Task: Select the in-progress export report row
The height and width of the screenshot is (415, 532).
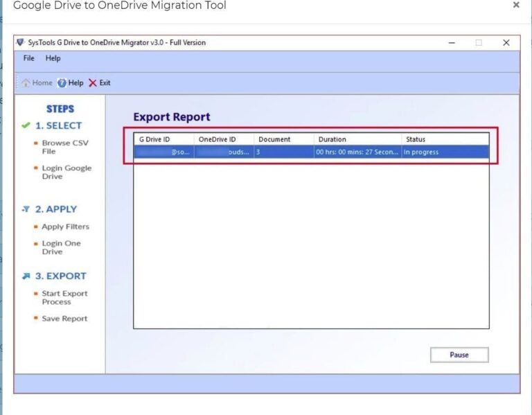Action: tap(310, 152)
